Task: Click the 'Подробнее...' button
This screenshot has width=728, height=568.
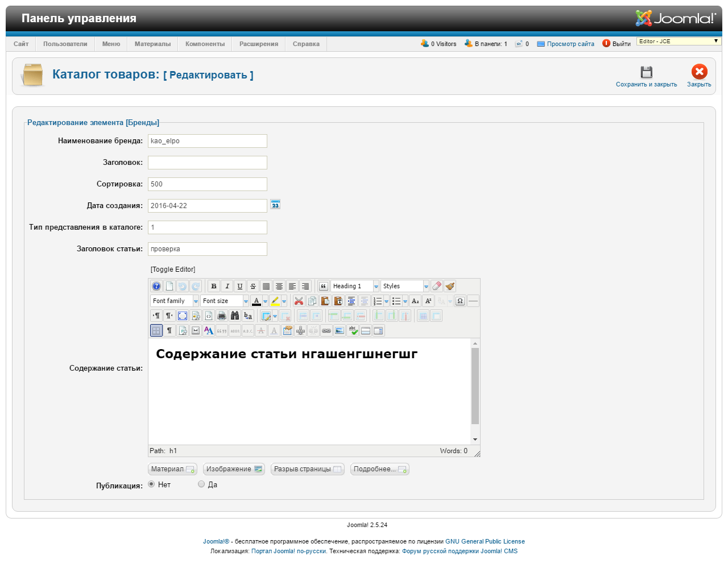Action: 379,469
